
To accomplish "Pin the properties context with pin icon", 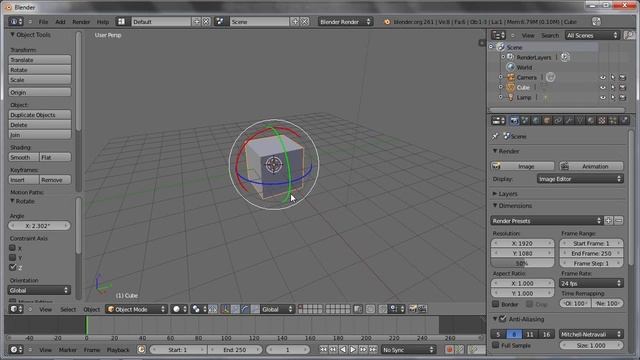I will (495, 136).
